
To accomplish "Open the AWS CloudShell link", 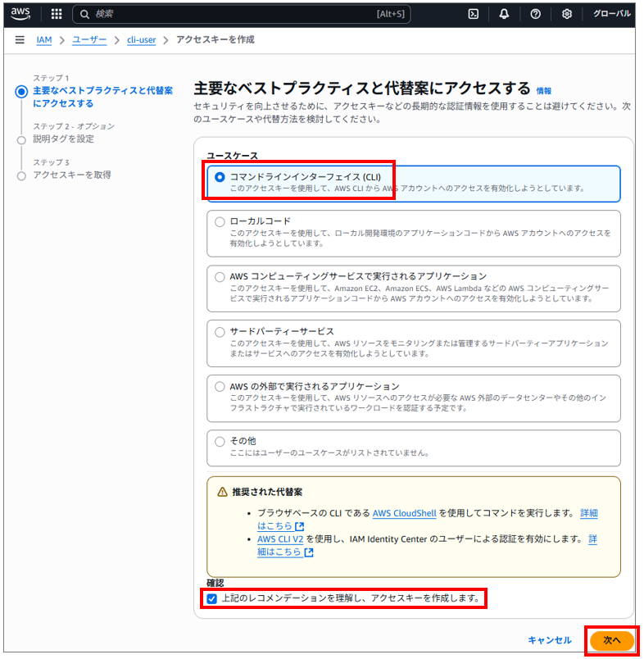I will [404, 513].
